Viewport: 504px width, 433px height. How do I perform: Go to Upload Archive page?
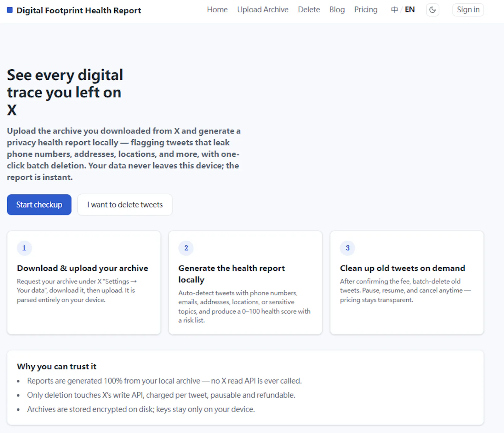click(263, 10)
